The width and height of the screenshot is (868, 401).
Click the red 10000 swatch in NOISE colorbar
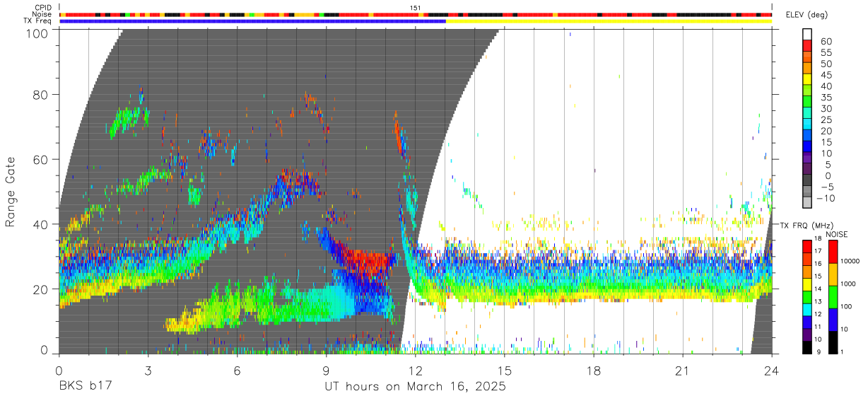click(833, 252)
